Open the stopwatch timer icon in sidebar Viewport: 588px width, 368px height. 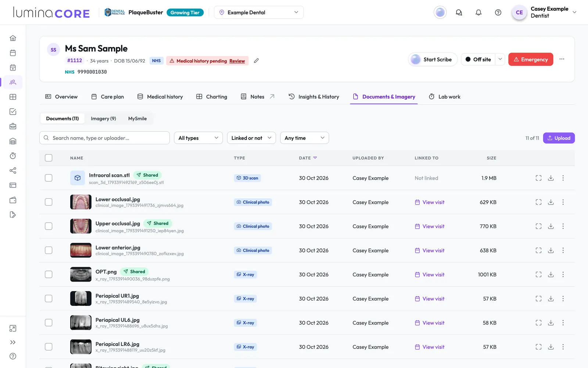click(13, 156)
